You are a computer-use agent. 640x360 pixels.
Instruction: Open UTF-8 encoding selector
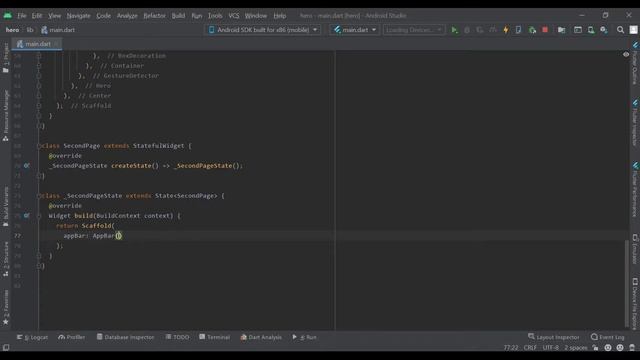(x=550, y=348)
